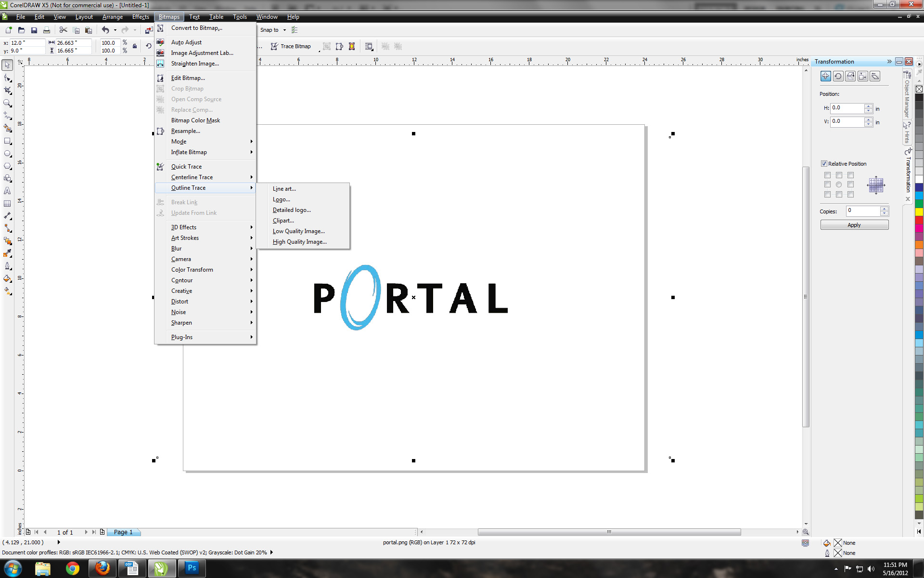
Task: Select the Crop tool in toolbox
Action: pos(7,90)
